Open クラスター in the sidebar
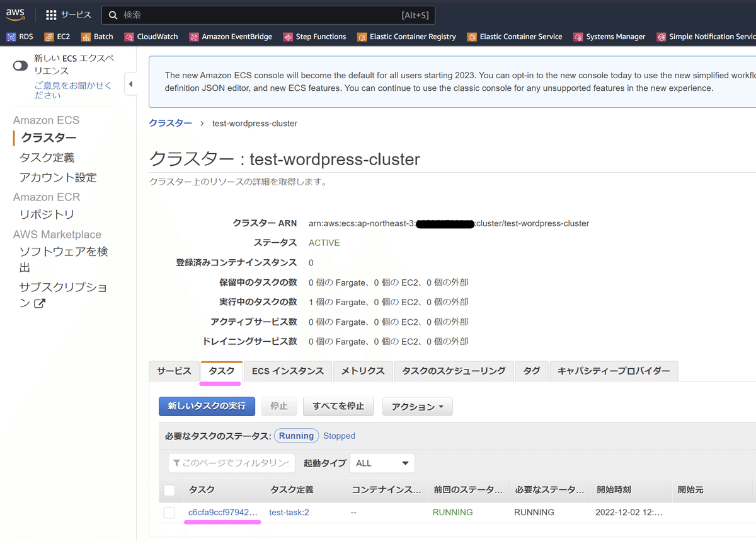This screenshot has height=541, width=756. click(49, 137)
